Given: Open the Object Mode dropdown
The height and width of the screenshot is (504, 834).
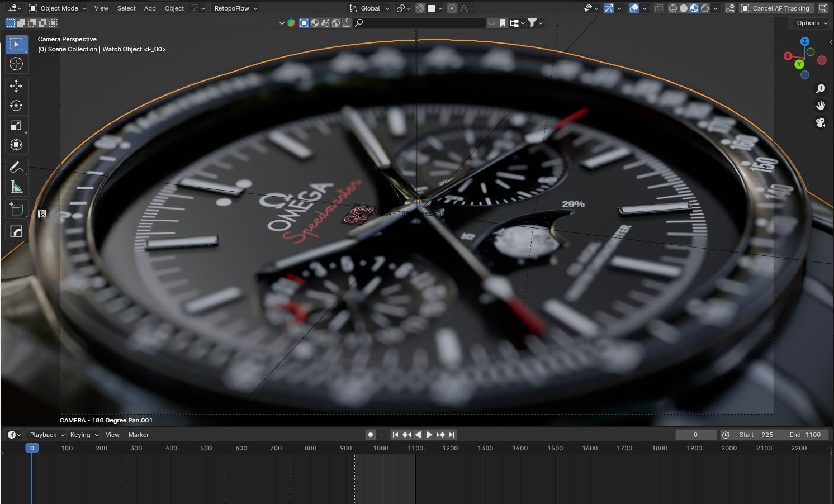Looking at the screenshot, I should pyautogui.click(x=58, y=8).
